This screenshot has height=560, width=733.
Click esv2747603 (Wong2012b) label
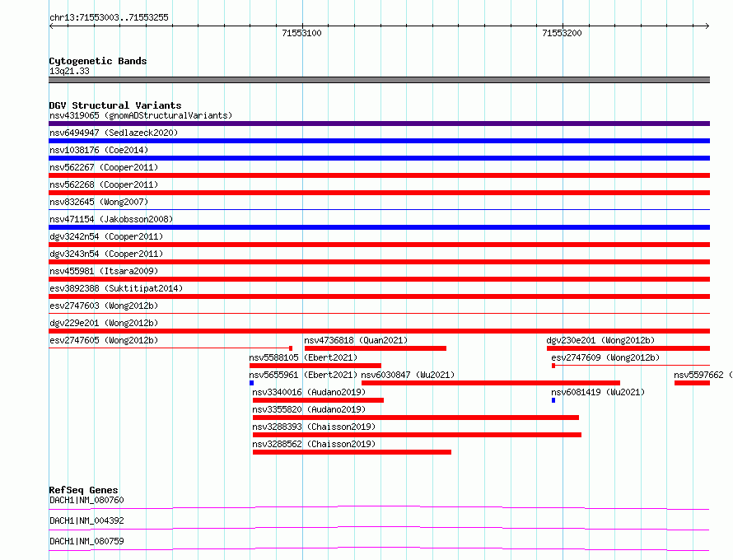(x=104, y=306)
